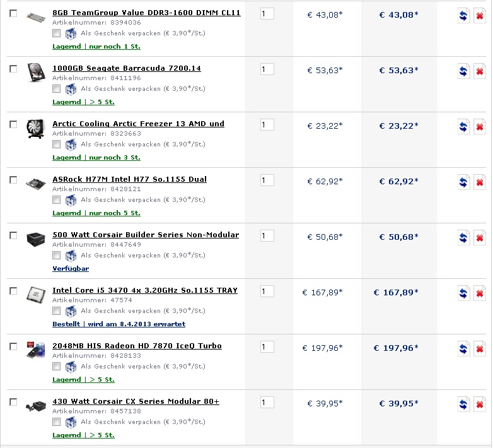Open the Arctic Cooling Arctic Freezer 13 link
This screenshot has height=448, width=493.
(138, 124)
